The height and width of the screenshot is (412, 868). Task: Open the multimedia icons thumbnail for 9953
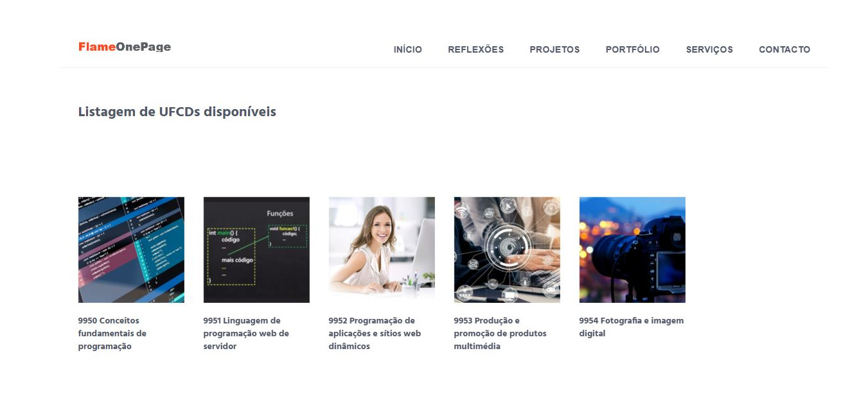click(507, 250)
